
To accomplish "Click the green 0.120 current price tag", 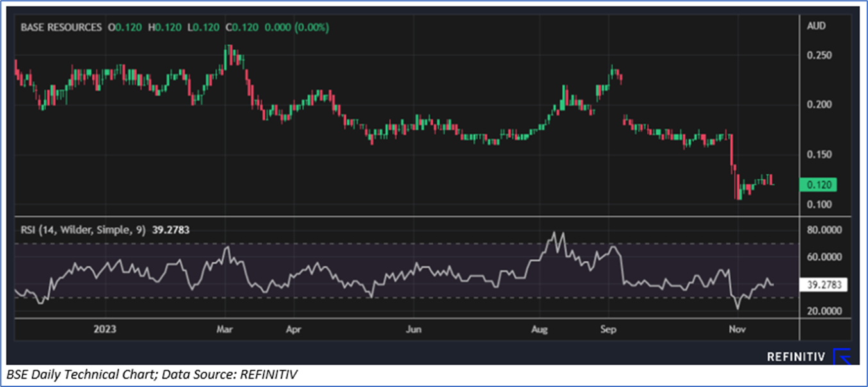I will [x=819, y=185].
